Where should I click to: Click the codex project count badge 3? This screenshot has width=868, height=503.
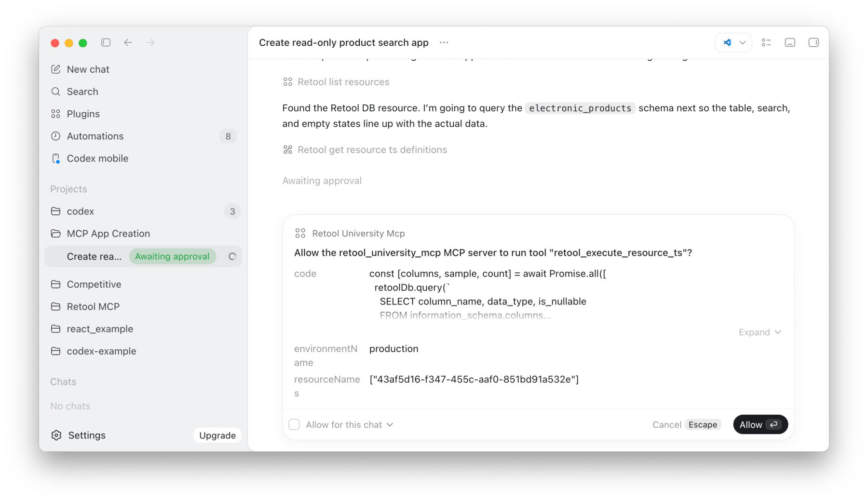point(232,212)
